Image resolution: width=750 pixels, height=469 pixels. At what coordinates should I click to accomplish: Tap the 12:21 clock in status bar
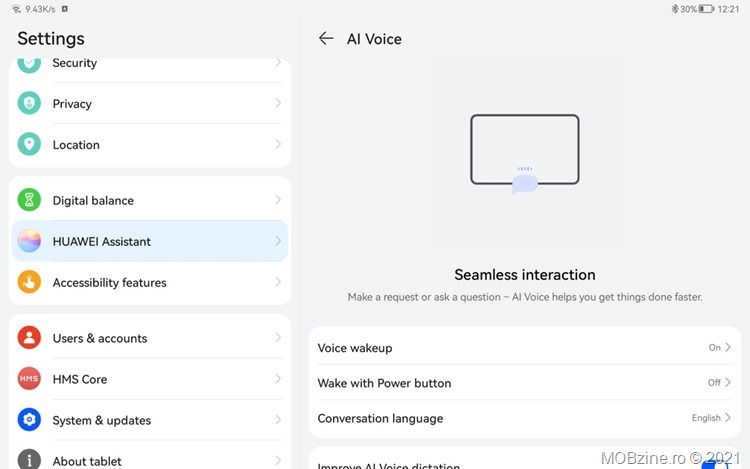pos(728,9)
